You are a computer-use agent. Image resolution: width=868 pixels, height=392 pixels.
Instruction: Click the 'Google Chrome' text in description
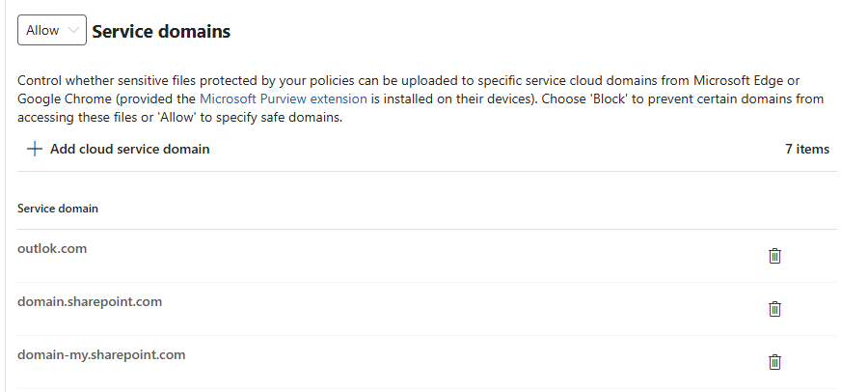tap(59, 98)
